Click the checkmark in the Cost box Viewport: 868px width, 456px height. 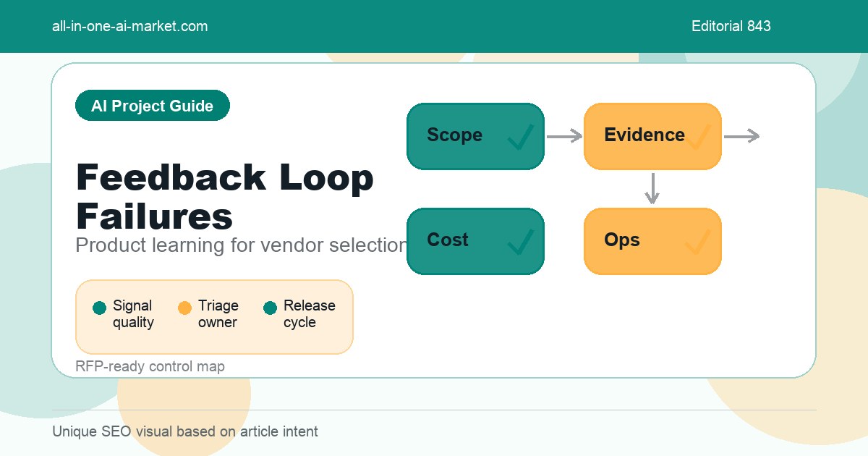tap(521, 242)
